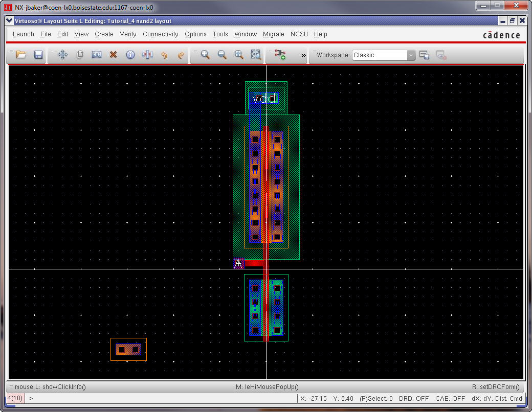Click the Zoom Out magnifier icon
Viewport: 532px width, 412px height.
click(x=222, y=55)
